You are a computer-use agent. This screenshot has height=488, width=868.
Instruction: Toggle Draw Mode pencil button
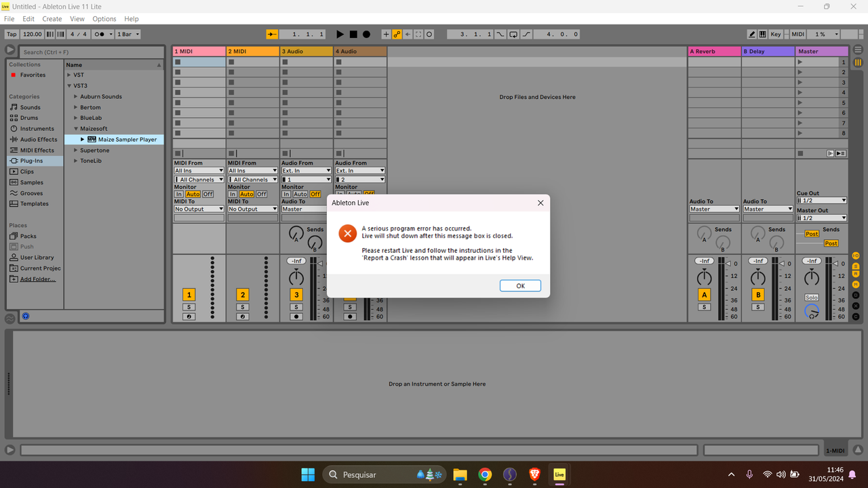[752, 34]
